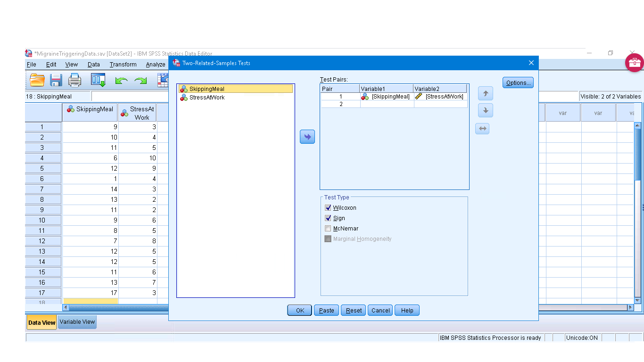Click the Print toolbar icon
644x362 pixels.
75,80
